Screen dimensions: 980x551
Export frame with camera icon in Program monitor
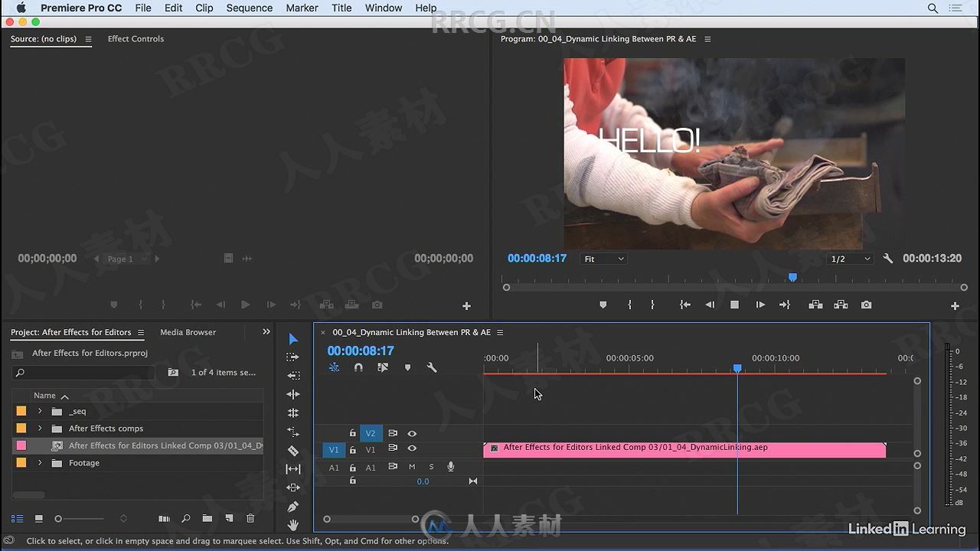tap(866, 305)
